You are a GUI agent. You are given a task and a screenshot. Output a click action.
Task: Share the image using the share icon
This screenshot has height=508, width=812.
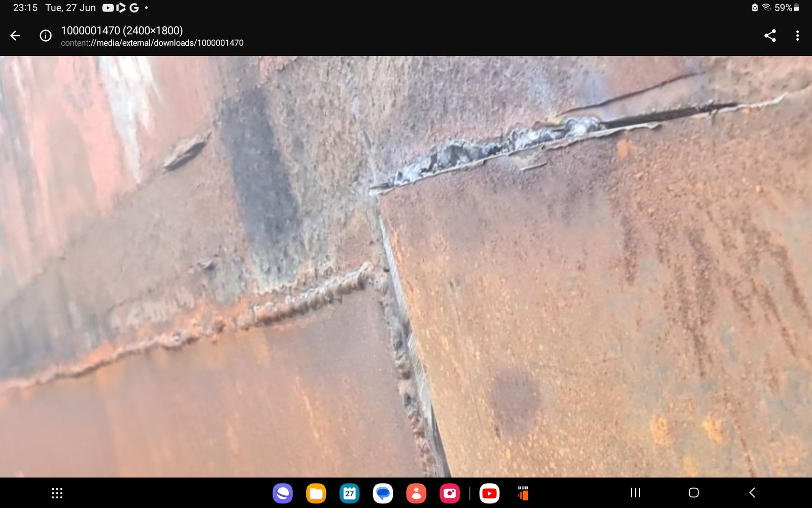coord(770,36)
